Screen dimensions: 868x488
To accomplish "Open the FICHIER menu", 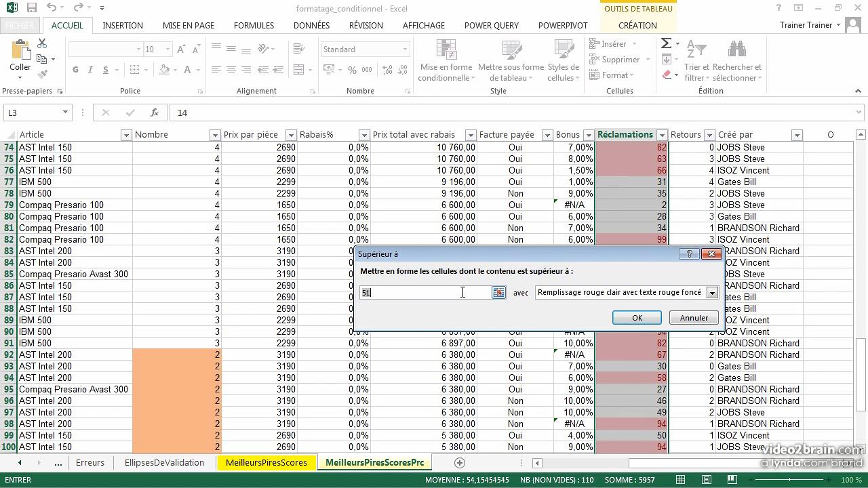I will [x=20, y=25].
